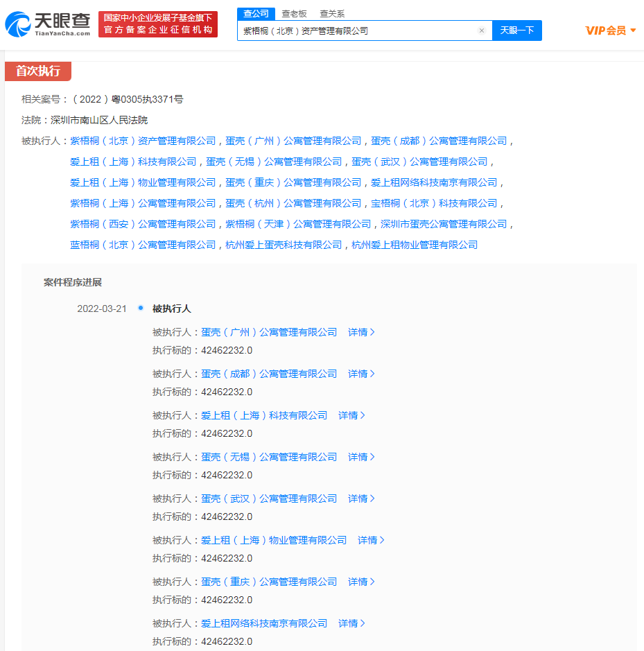The width and height of the screenshot is (644, 651).
Task: Open 紫梧桐（西安）公寓管理有限公司 link
Action: [143, 224]
